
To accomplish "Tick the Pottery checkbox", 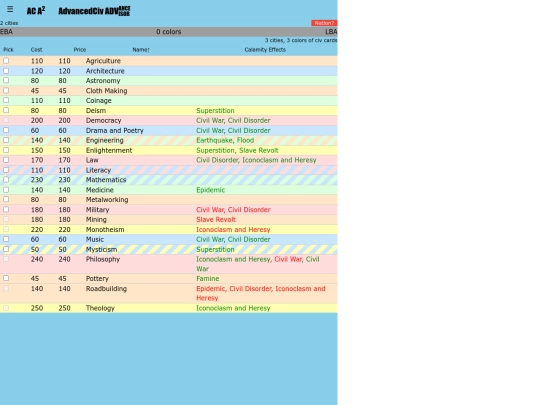I will (6, 278).
